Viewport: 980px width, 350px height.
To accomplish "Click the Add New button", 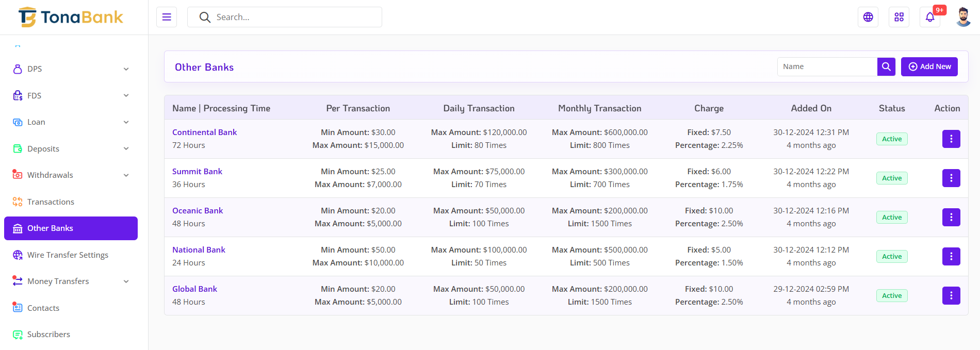I will pyautogui.click(x=929, y=66).
